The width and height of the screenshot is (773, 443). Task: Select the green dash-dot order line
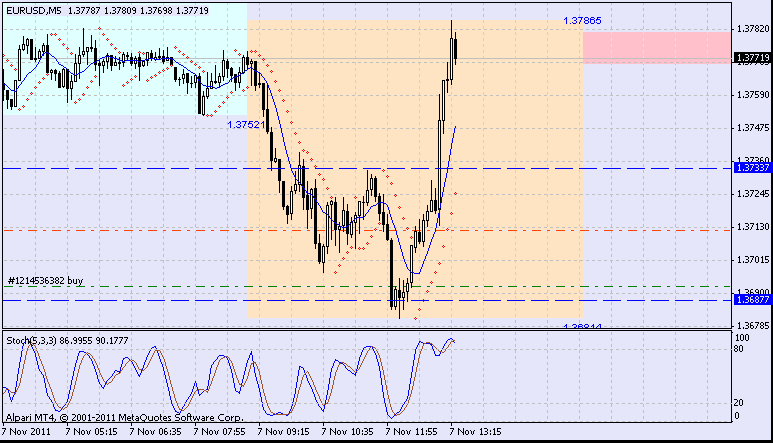tap(366, 286)
